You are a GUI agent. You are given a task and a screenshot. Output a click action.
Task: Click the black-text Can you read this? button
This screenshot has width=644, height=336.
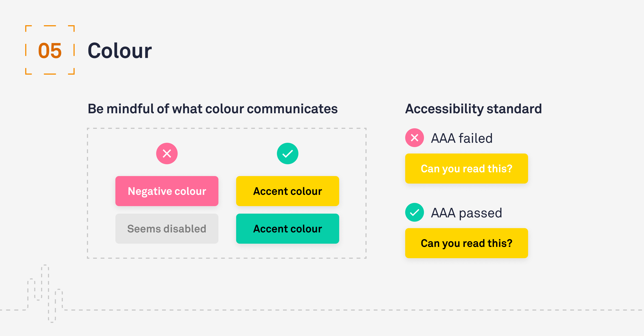(x=466, y=243)
